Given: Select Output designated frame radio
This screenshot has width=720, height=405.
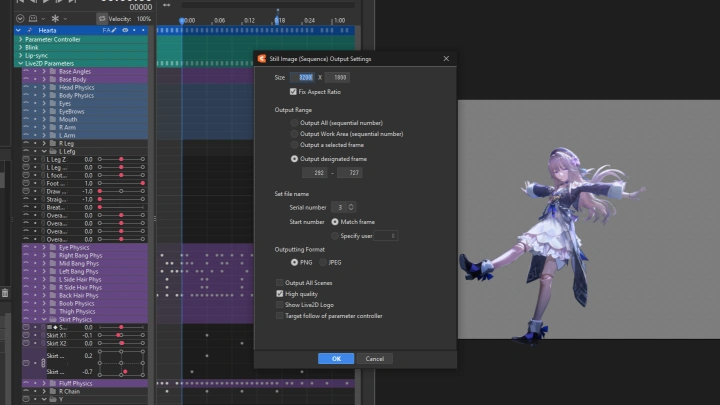Looking at the screenshot, I should pyautogui.click(x=294, y=159).
